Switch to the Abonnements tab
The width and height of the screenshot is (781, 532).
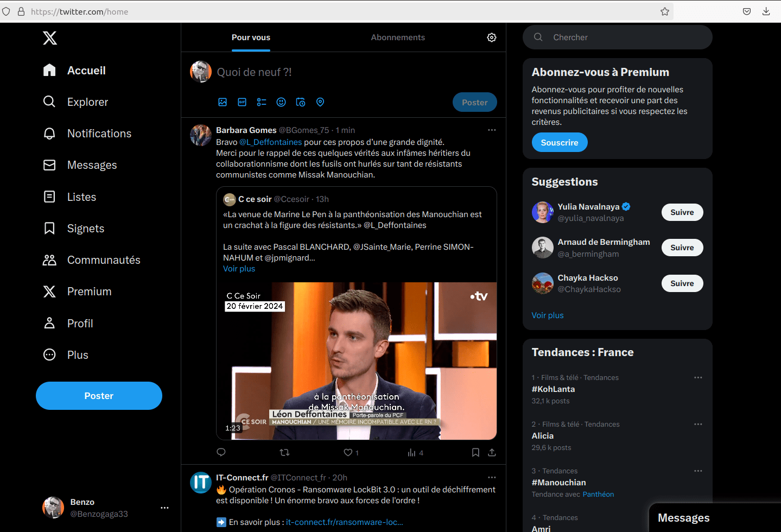[398, 37]
